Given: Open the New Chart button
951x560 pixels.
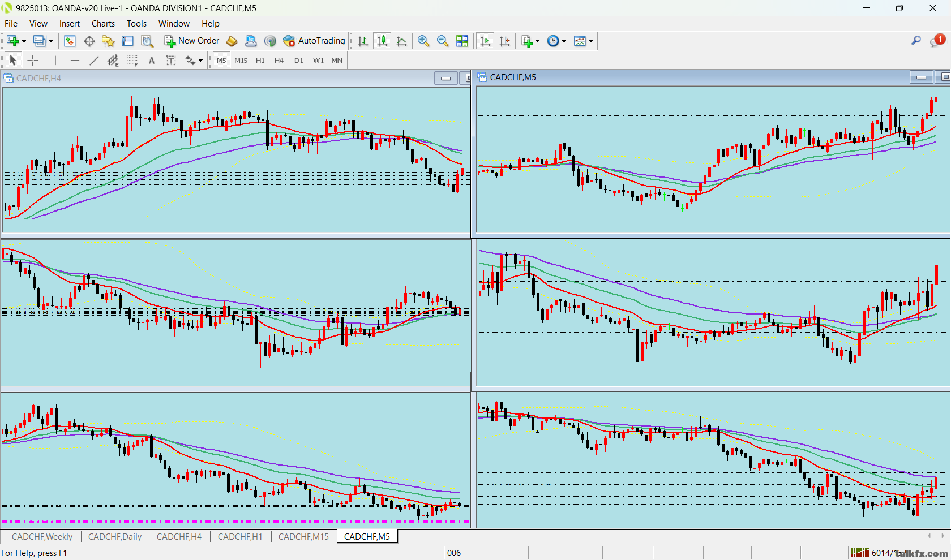Looking at the screenshot, I should click(13, 41).
